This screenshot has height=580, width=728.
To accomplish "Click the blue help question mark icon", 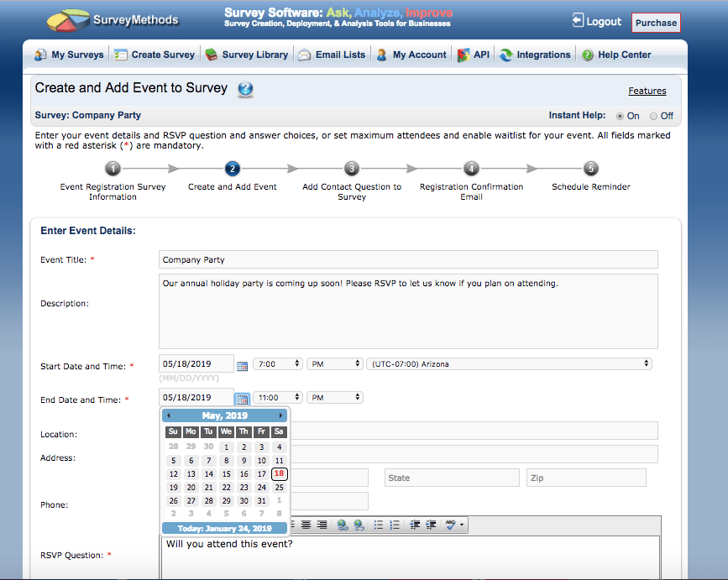I will pos(245,89).
